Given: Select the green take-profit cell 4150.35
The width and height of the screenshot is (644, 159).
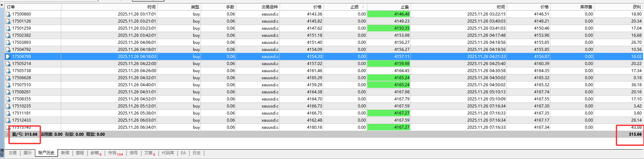Looking at the screenshot, I should 389,28.
